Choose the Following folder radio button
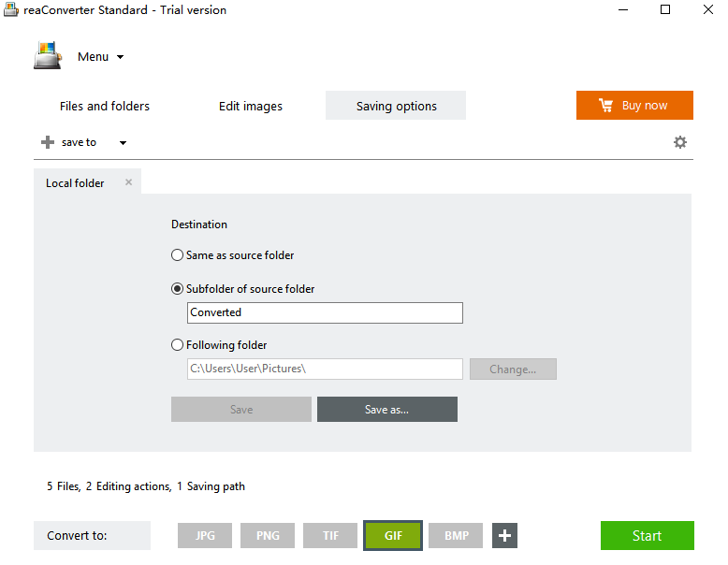 click(177, 345)
